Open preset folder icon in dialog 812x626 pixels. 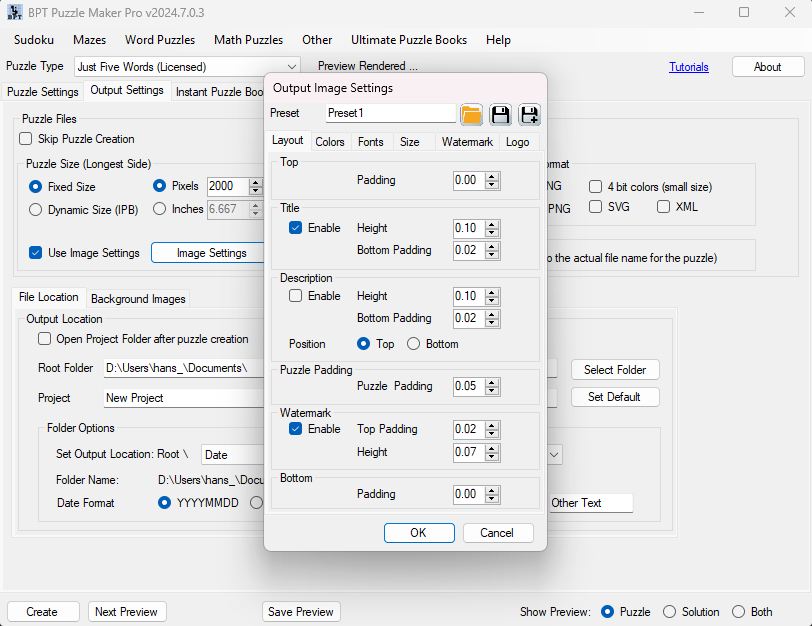pos(471,114)
